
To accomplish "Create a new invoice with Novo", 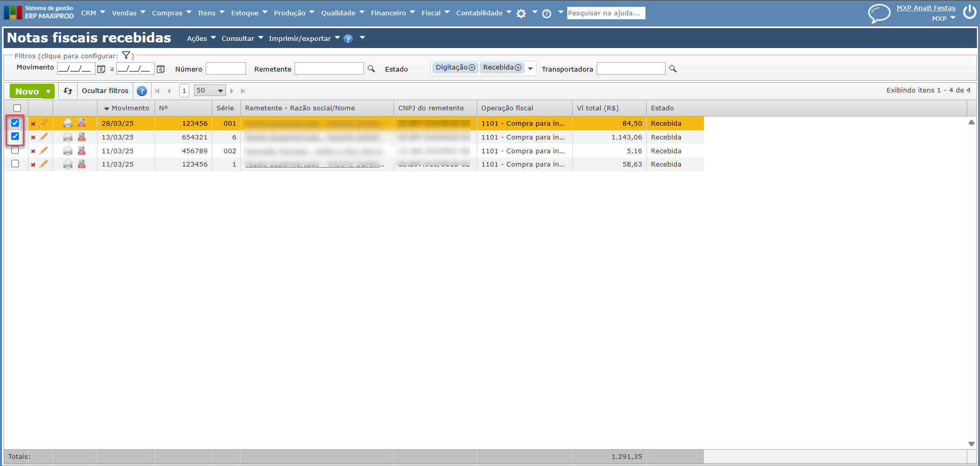I will click(27, 91).
